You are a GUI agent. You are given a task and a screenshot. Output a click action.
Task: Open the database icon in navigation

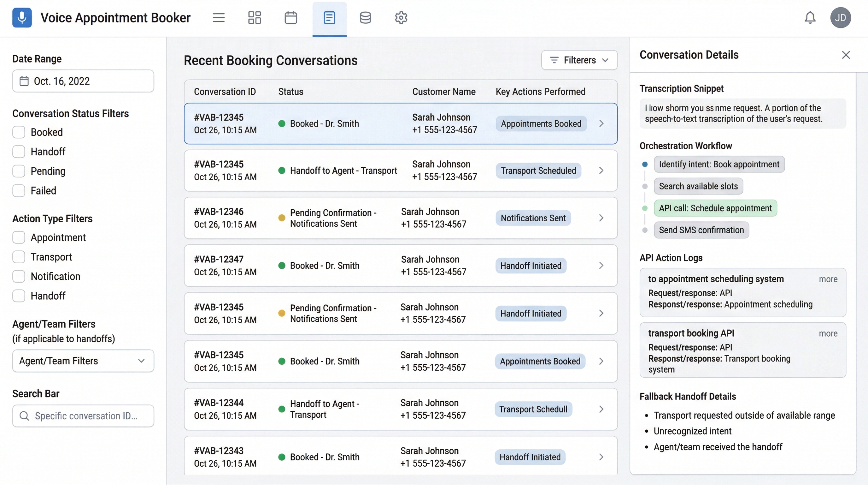pos(365,18)
